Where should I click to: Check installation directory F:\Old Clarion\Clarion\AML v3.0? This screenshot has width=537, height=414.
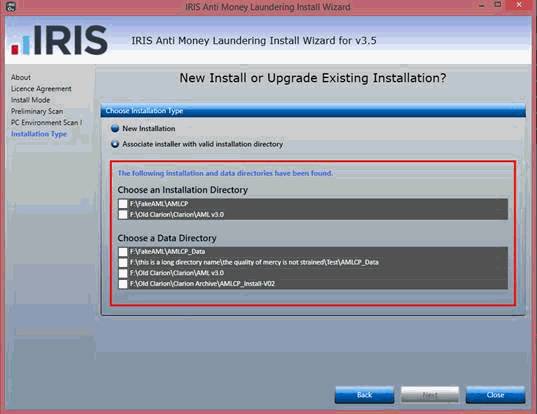click(123, 215)
